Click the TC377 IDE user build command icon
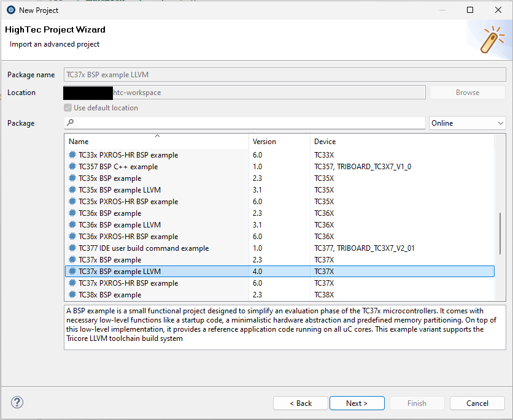Viewport: 513px width, 420px height. (x=72, y=248)
